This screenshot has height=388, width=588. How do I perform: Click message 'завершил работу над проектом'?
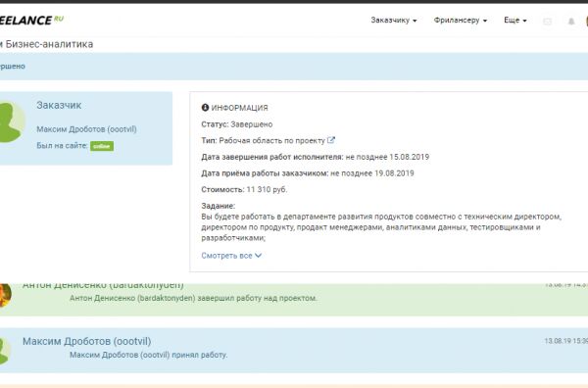coord(193,299)
